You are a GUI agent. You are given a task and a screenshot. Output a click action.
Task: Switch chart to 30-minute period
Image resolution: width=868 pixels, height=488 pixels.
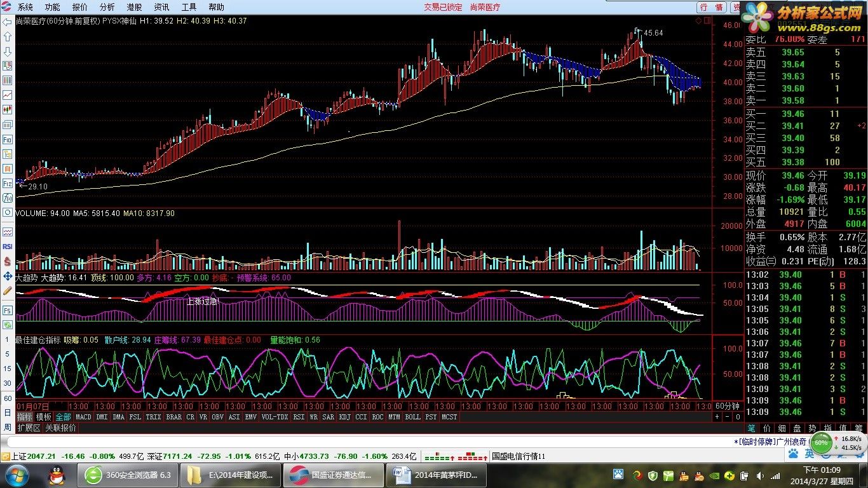point(8,384)
